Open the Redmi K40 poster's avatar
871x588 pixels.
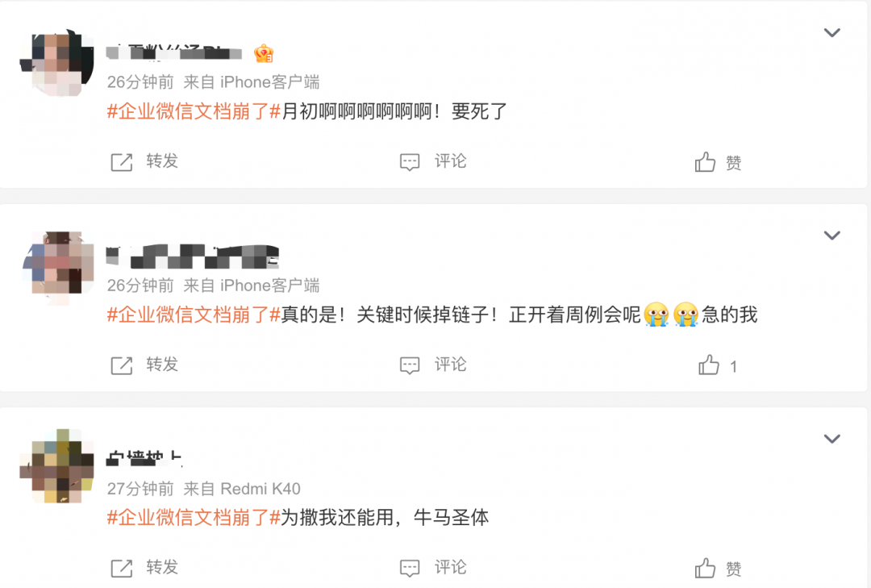click(56, 465)
